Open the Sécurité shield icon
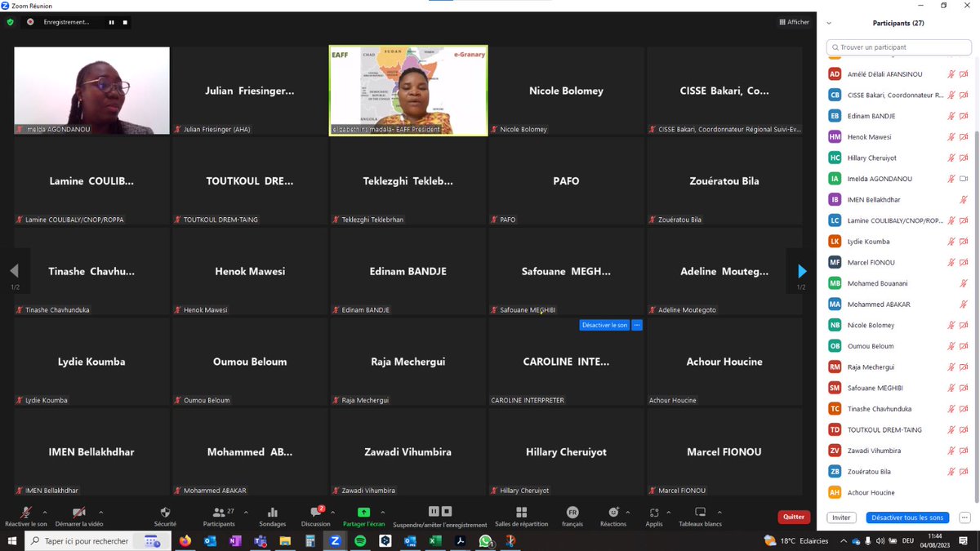Screen dimensions: 980x551 pyautogui.click(x=165, y=513)
